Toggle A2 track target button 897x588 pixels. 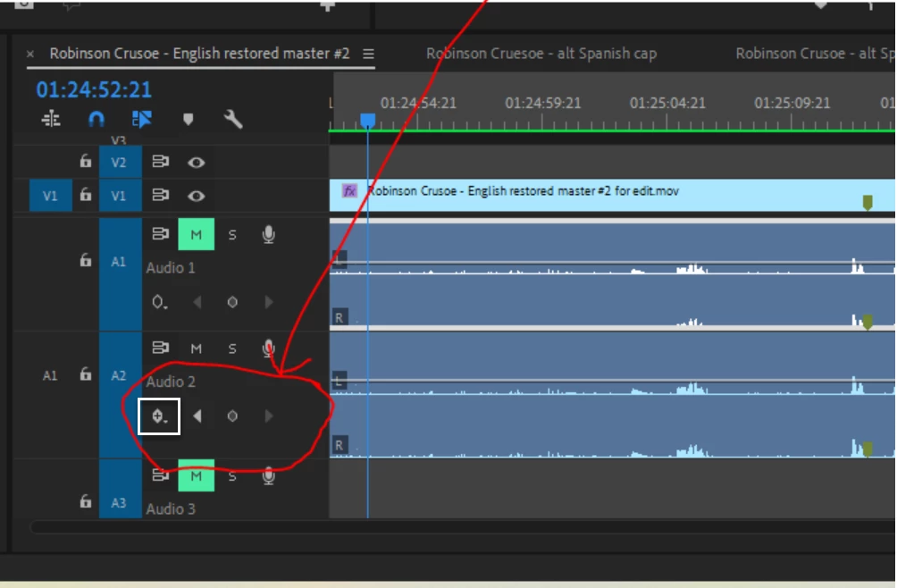pyautogui.click(x=119, y=395)
